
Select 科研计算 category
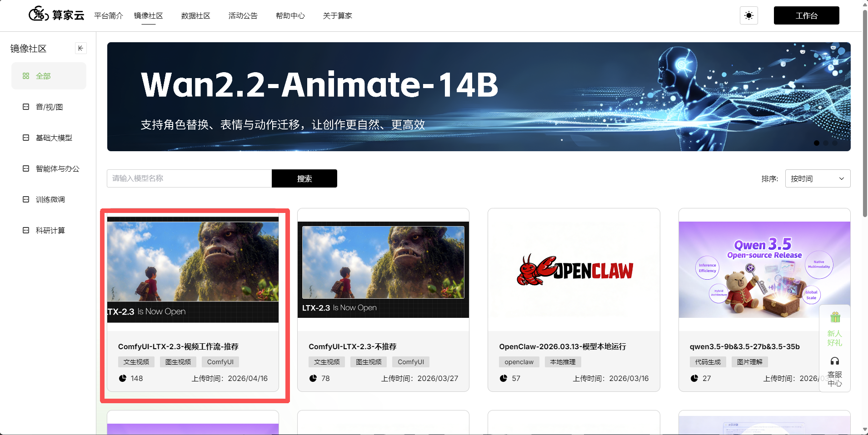pyautogui.click(x=49, y=230)
